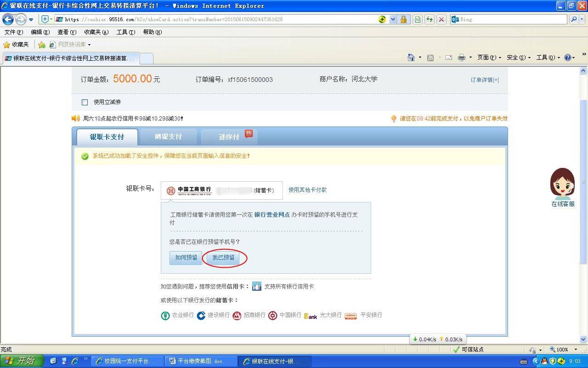Click the scrollbar up arrow
The width and height of the screenshot is (588, 368).
pyautogui.click(x=583, y=71)
